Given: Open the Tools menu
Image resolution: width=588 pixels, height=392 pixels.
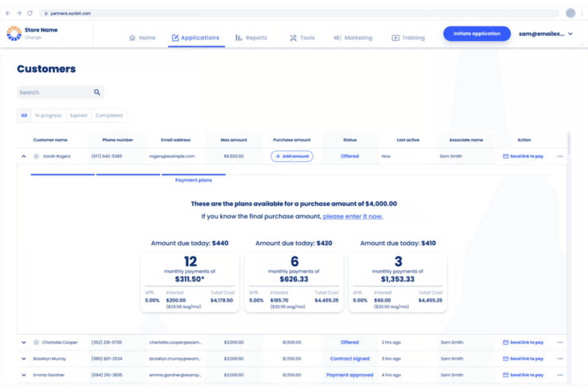Looking at the screenshot, I should (302, 38).
